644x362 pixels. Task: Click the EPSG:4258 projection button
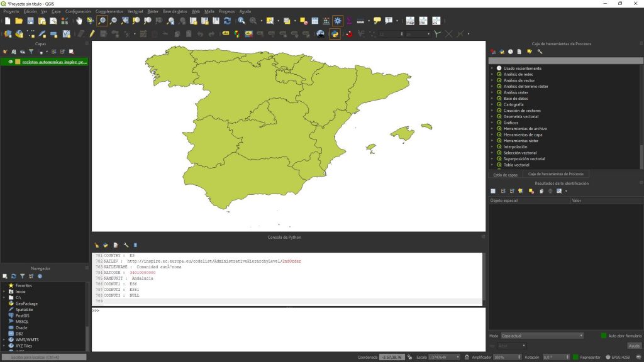point(621,355)
